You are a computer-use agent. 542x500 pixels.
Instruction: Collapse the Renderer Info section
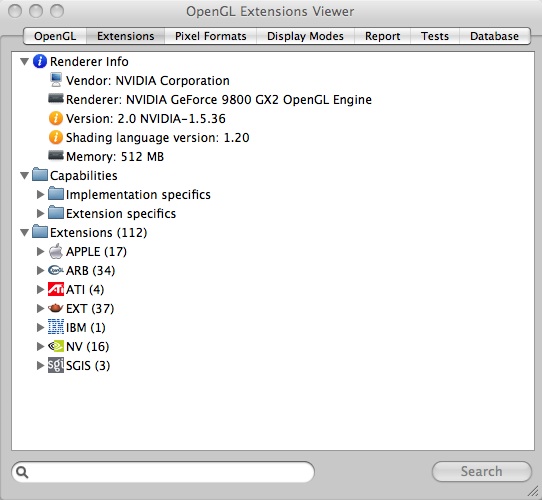(24, 62)
